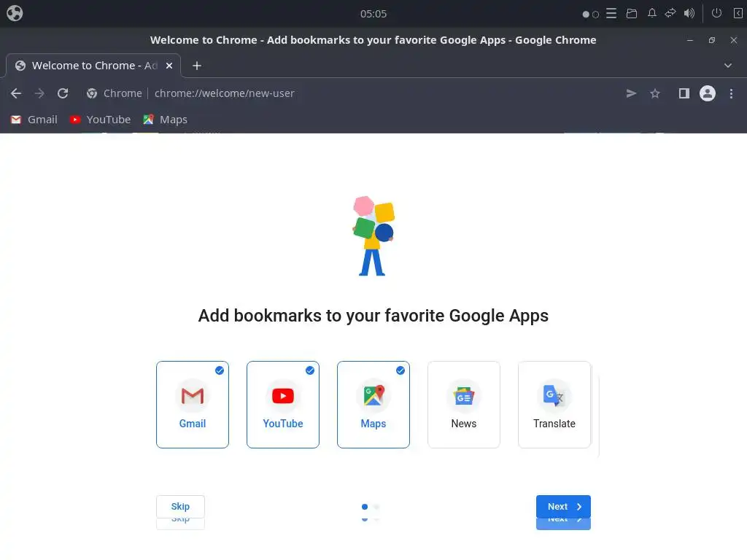The image size is (747, 560).
Task: Open the volume speaker icon
Action: (x=689, y=13)
